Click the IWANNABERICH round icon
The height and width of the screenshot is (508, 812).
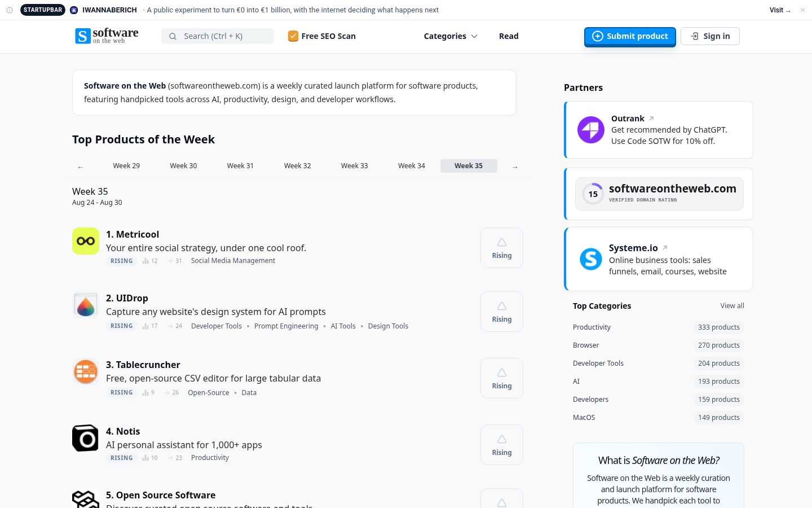coord(74,10)
